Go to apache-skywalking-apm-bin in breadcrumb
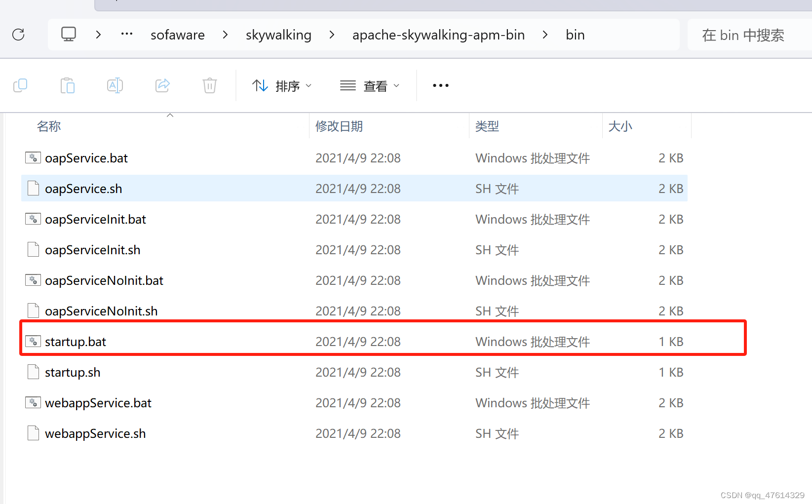This screenshot has height=504, width=812. pos(438,35)
